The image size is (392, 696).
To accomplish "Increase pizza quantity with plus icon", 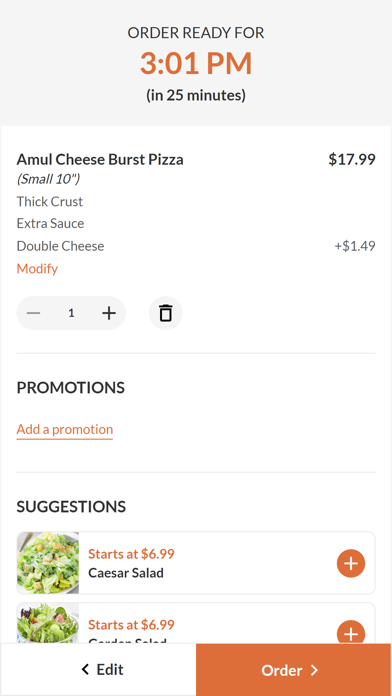I will click(109, 313).
